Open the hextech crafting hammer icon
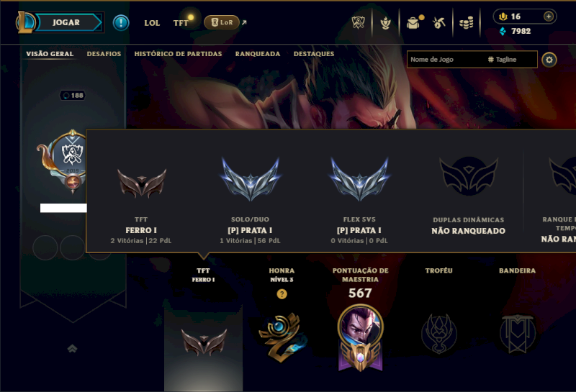The width and height of the screenshot is (576, 392). point(439,23)
